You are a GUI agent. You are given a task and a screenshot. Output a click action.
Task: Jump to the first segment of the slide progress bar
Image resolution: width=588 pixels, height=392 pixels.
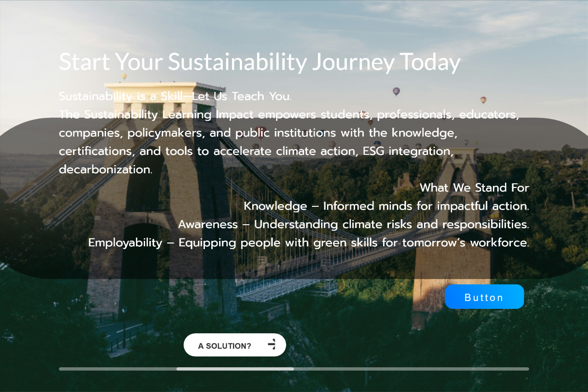(118, 369)
